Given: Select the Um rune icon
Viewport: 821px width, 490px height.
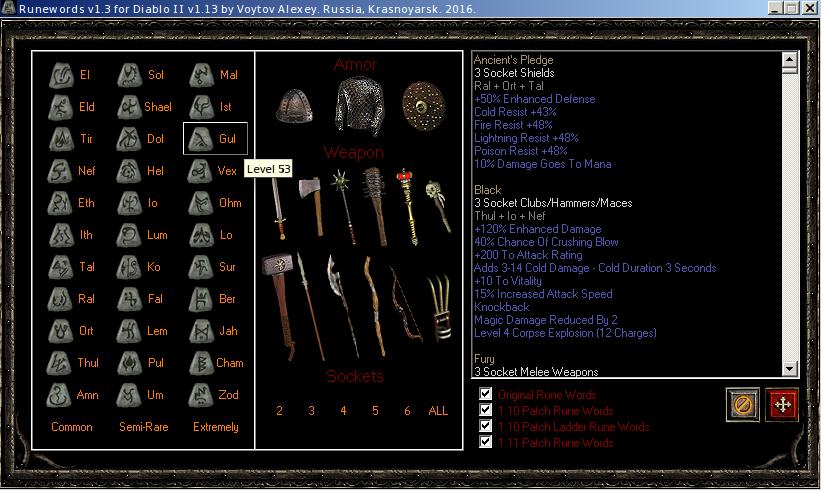Looking at the screenshot, I should pos(129,395).
